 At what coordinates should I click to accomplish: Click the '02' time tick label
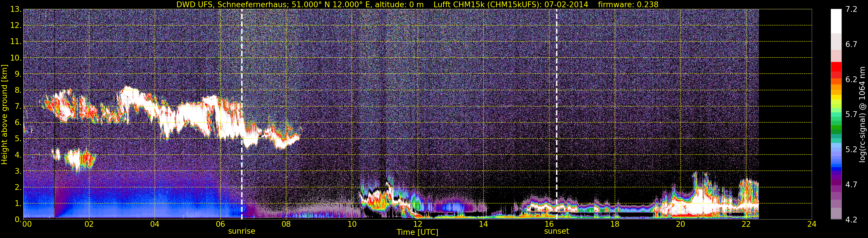click(89, 224)
